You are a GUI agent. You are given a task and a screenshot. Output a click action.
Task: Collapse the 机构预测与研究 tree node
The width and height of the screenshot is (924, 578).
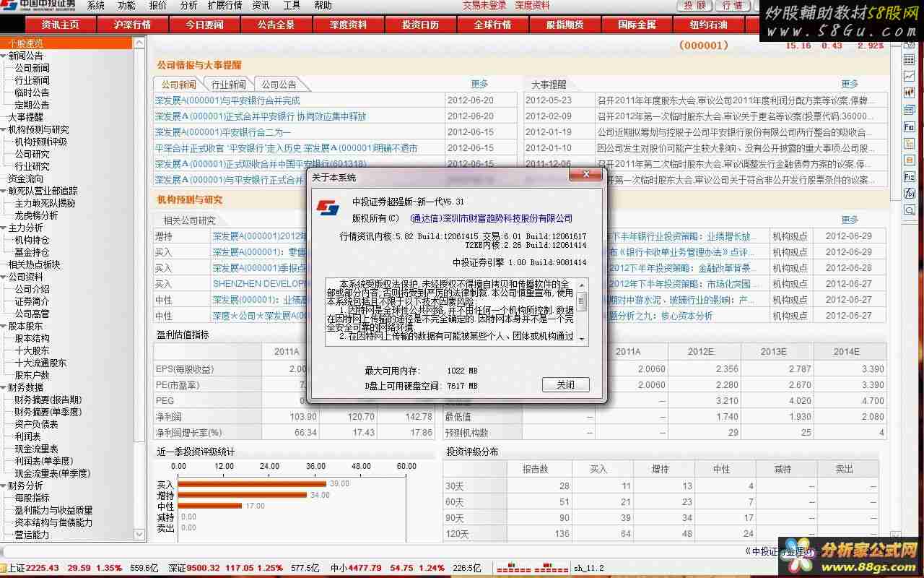4,129
